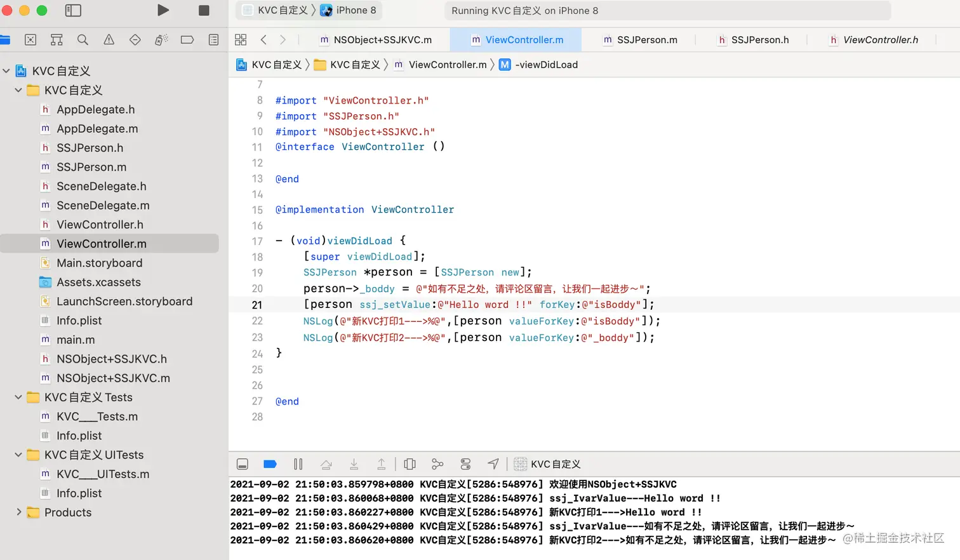Viewport: 960px width, 560px height.
Task: Open the debug view hierarchy
Action: [410, 464]
